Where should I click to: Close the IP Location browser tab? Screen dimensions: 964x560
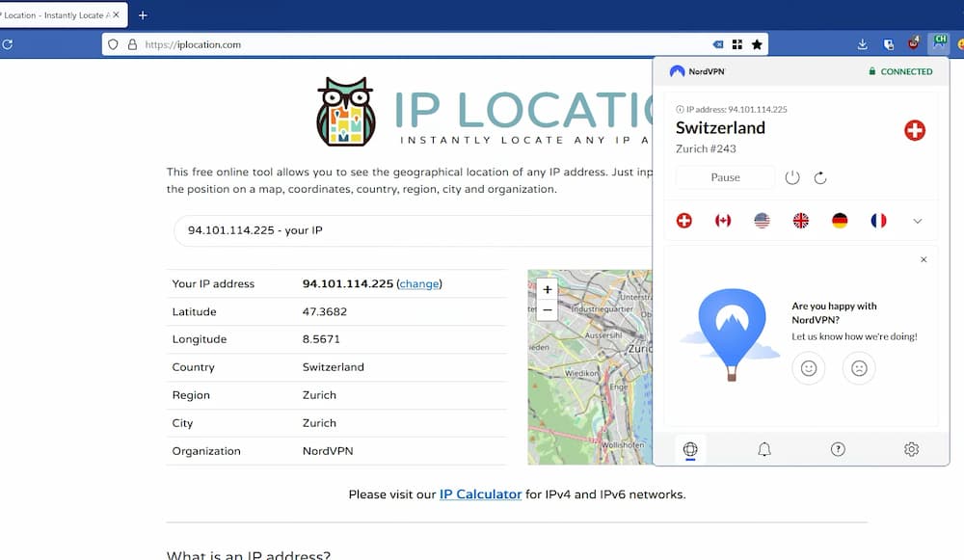(x=117, y=14)
